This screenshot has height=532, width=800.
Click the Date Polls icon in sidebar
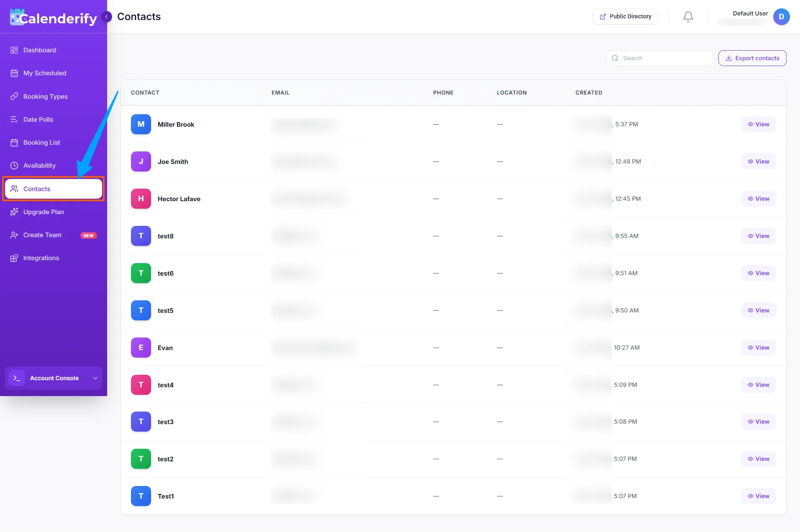(x=14, y=119)
